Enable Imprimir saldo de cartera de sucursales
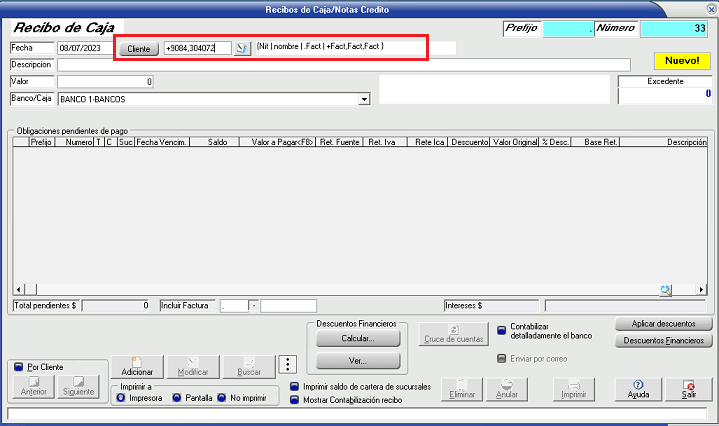The image size is (719, 426). pos(295,386)
